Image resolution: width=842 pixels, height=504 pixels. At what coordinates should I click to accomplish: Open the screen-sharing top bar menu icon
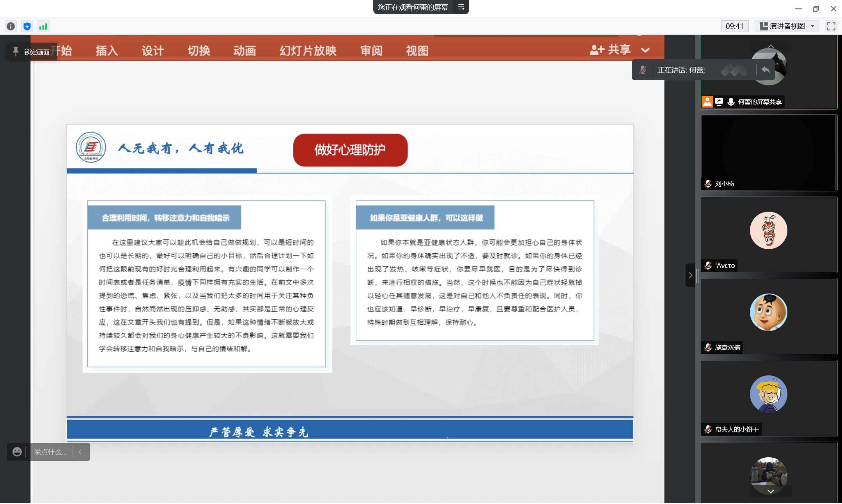[461, 7]
